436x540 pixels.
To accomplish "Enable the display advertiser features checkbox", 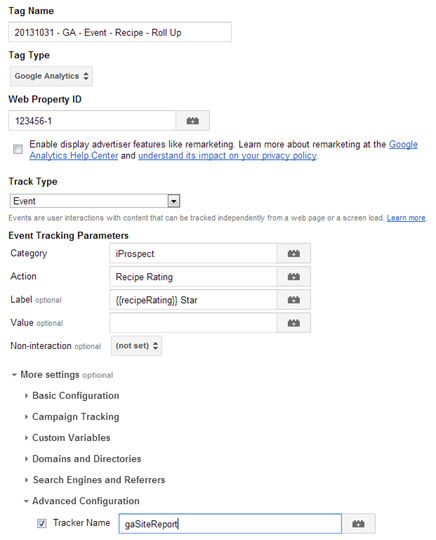I will coord(18,149).
